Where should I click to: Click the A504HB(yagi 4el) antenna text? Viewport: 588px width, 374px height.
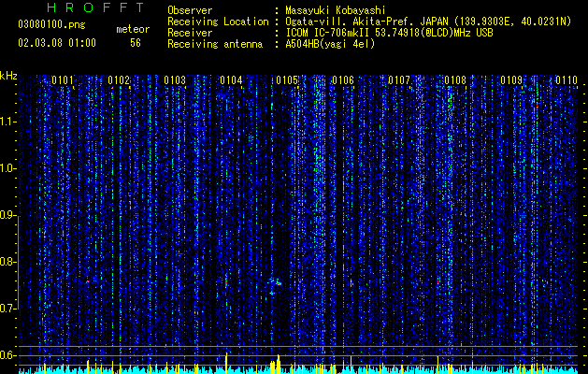(x=330, y=44)
